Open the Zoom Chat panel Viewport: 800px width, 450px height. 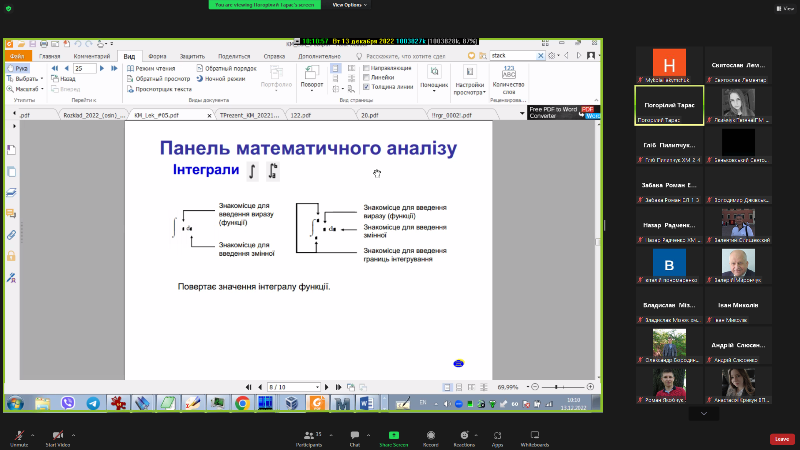pos(354,435)
